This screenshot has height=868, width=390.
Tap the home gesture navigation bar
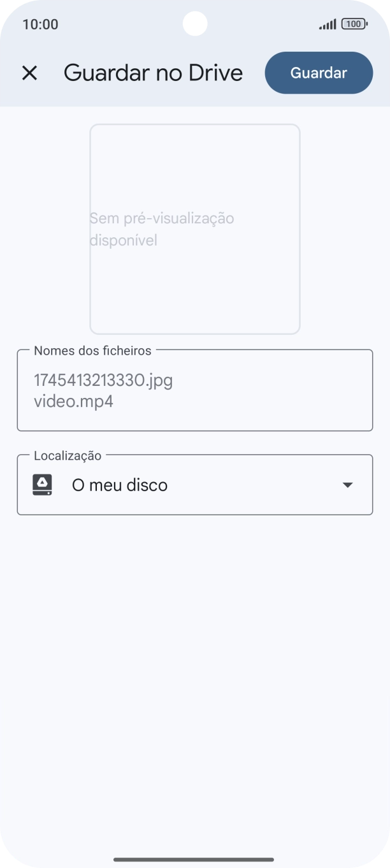194,859
